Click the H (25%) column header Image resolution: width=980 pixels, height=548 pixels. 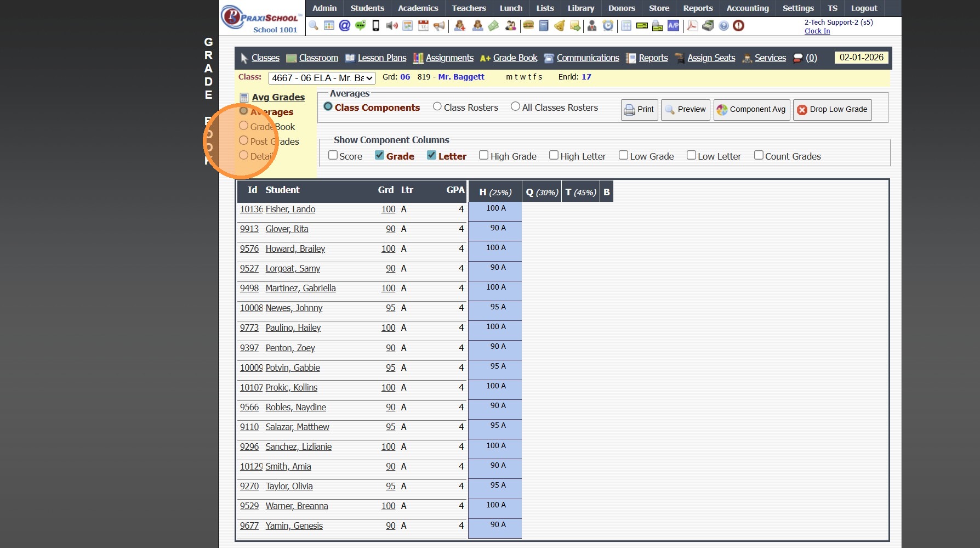(x=495, y=192)
